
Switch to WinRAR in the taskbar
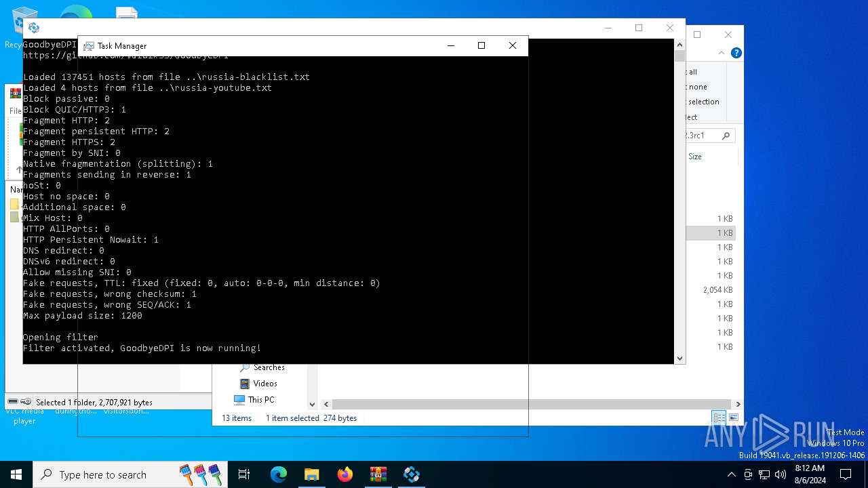tap(378, 474)
